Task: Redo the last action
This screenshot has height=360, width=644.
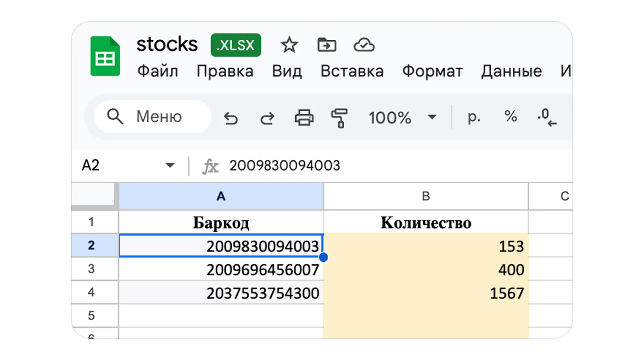Action: 267,118
